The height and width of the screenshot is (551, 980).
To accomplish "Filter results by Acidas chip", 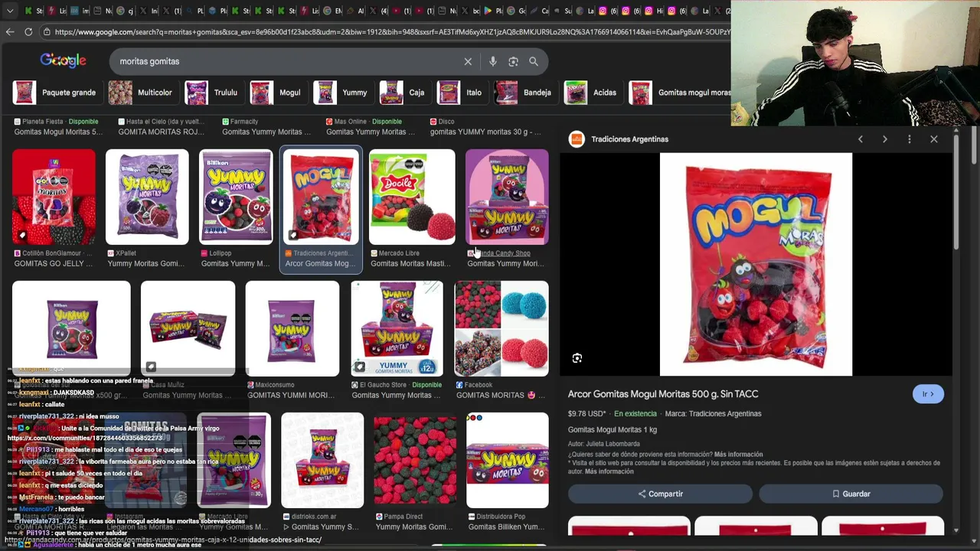I will coord(591,93).
